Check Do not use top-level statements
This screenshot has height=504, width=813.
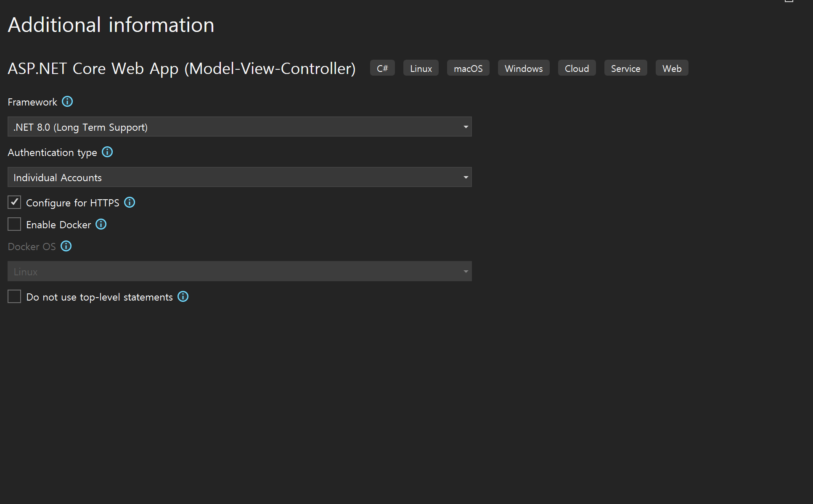pyautogui.click(x=14, y=297)
